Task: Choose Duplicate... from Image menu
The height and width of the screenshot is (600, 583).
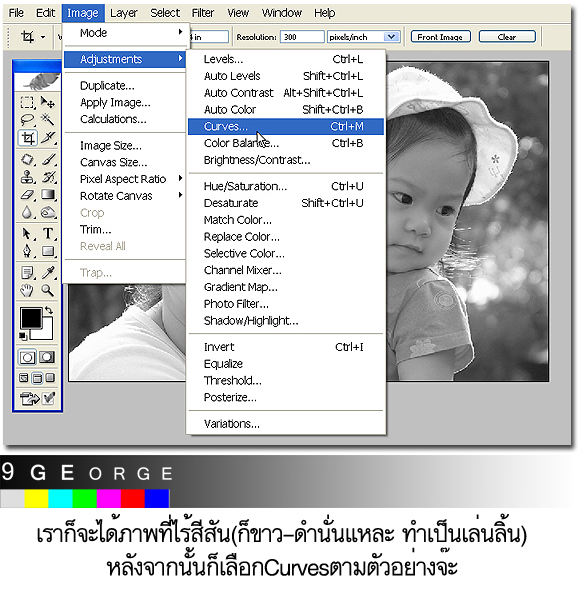Action: (x=125, y=85)
